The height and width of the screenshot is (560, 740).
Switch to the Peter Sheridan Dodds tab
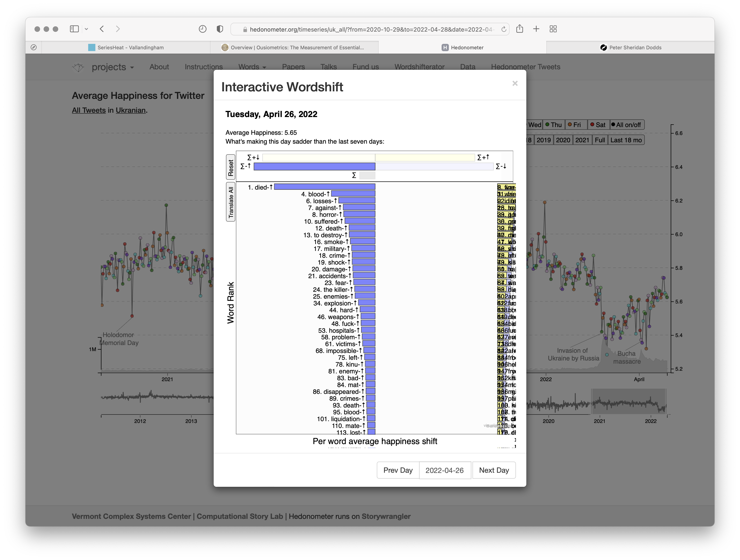click(631, 47)
